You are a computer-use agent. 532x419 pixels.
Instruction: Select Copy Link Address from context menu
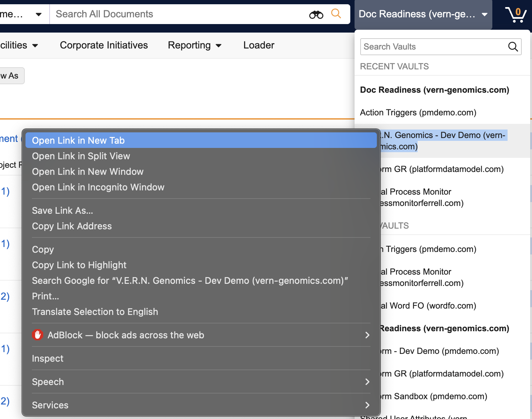pyautogui.click(x=72, y=226)
